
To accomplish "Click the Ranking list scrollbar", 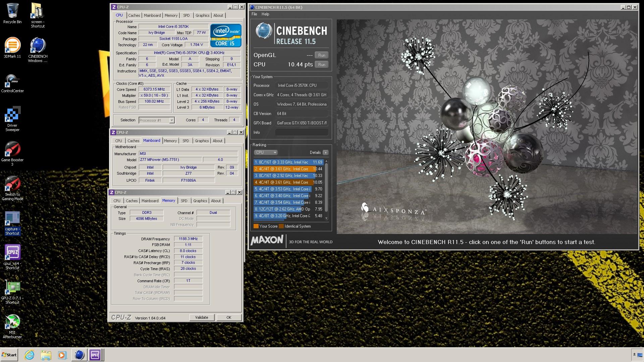I will [326, 189].
